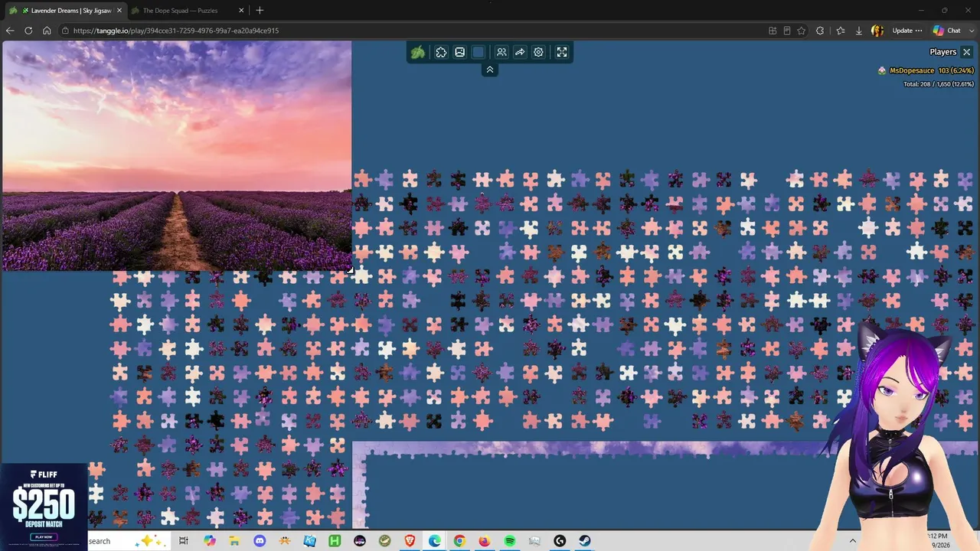
Task: Open the puzzle settings gear
Action: pos(538,52)
